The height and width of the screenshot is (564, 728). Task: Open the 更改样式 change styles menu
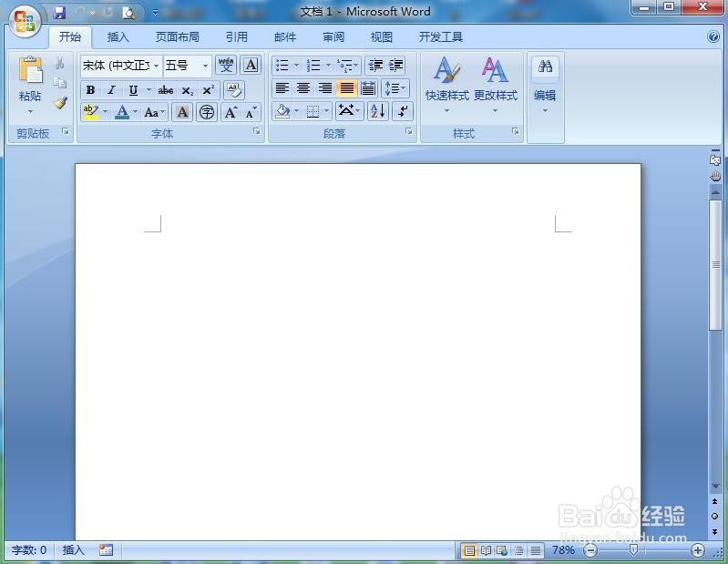[496, 86]
